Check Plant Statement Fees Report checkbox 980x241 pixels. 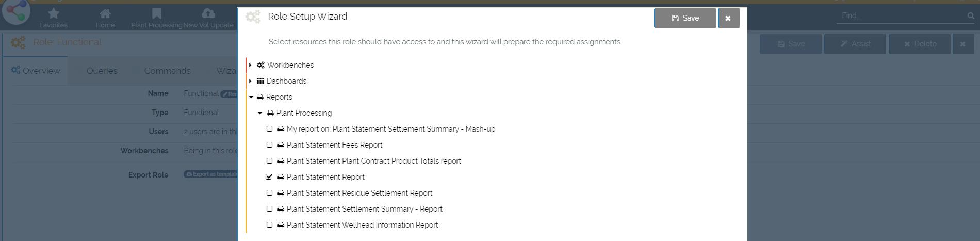(269, 145)
